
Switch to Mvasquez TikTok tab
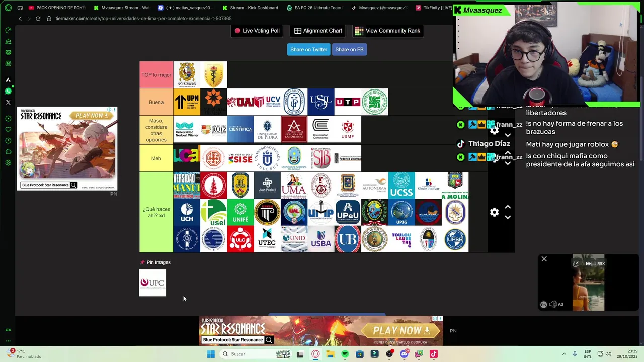379,8
